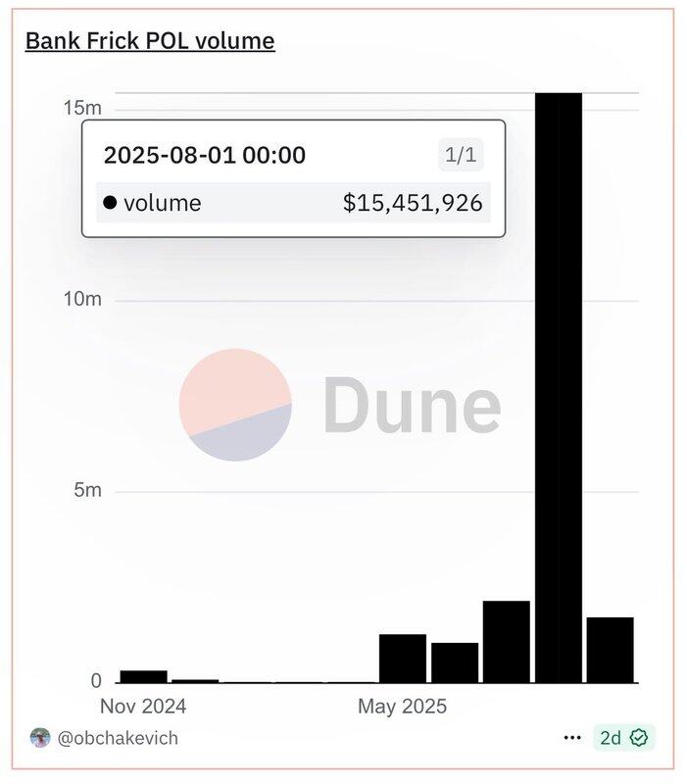Click the @obchakevich author handle
687x784 pixels.
click(x=118, y=738)
